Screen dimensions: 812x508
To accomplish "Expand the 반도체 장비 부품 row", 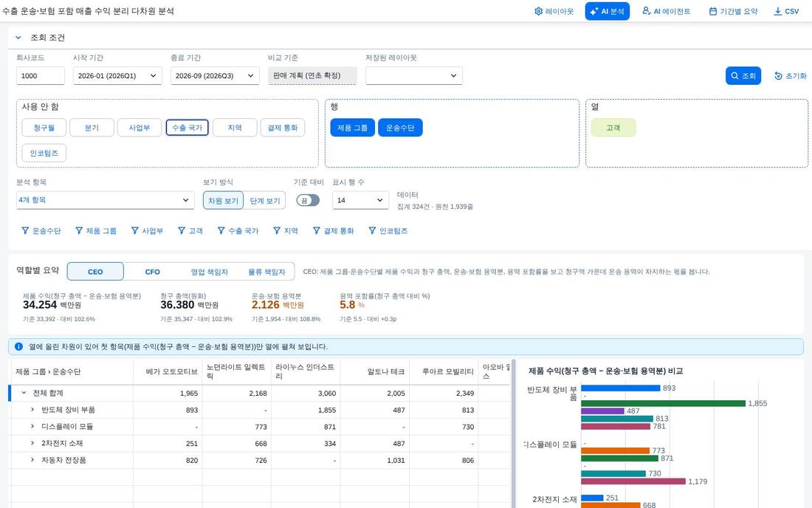I will click(x=32, y=410).
